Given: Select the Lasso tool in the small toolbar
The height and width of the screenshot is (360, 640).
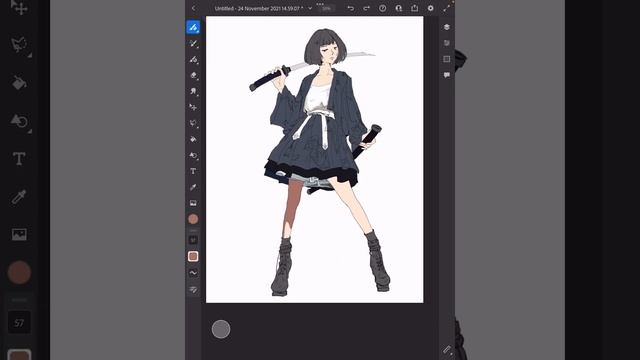Looking at the screenshot, I should coord(193,123).
